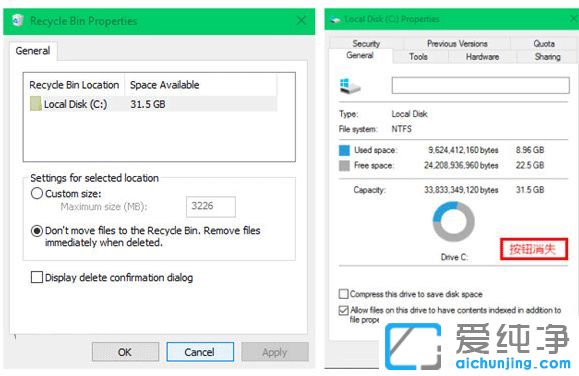Image resolution: width=579 pixels, height=376 pixels.
Task: Click the NTFS file system value
Action: coord(401,129)
